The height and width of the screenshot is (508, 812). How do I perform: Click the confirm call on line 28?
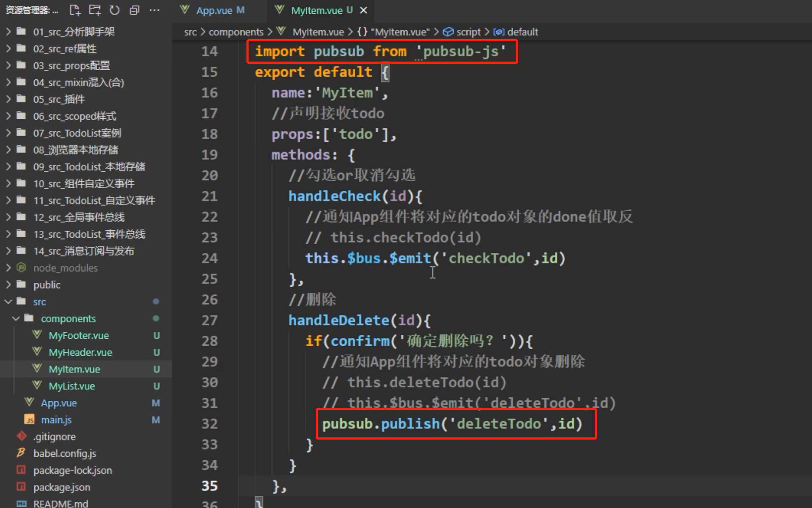(x=360, y=341)
